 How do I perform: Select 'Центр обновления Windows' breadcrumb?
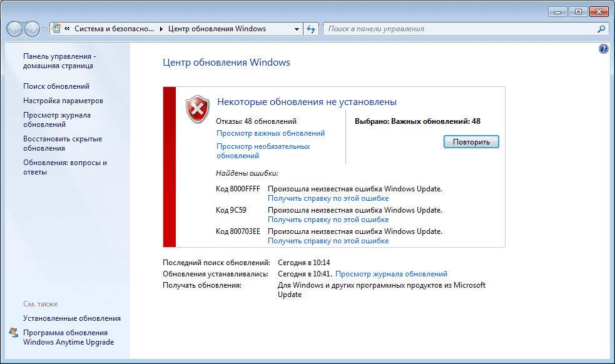tap(217, 29)
